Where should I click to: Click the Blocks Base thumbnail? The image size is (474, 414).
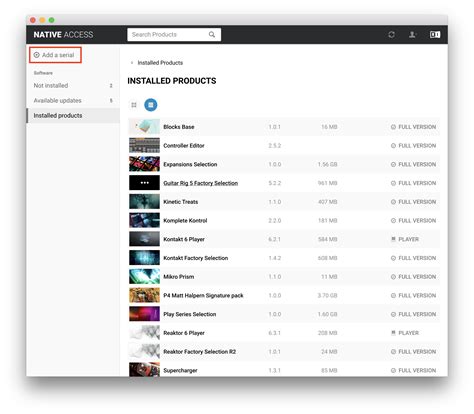point(144,127)
